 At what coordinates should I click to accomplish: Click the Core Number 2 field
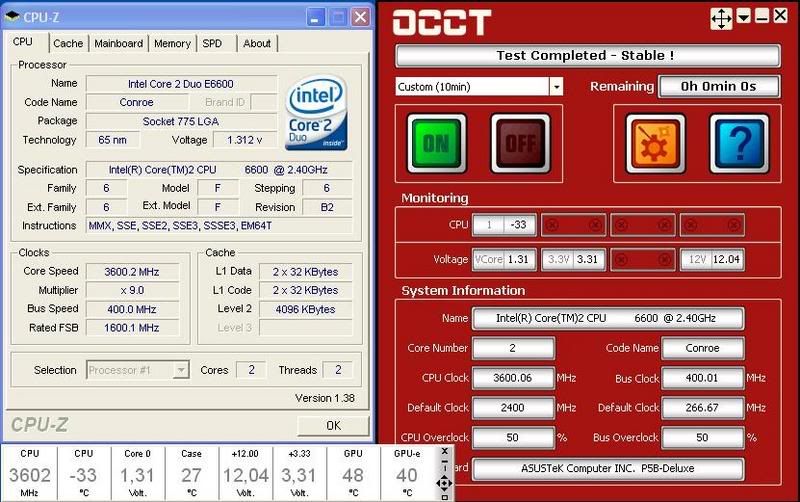point(513,348)
